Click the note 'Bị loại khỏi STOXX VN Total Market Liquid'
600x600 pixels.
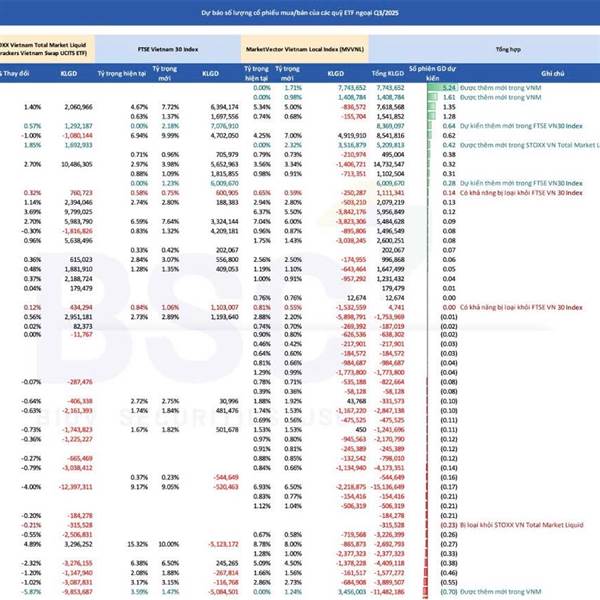522,525
